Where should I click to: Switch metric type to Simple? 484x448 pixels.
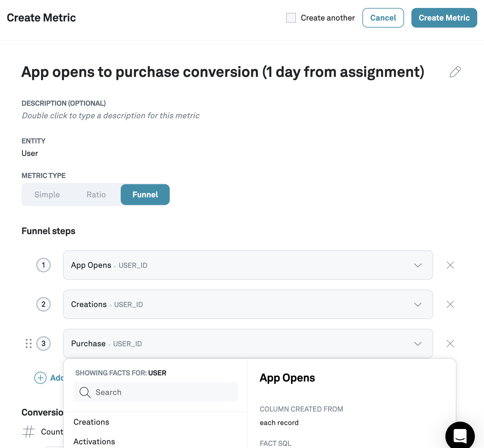pyautogui.click(x=47, y=195)
